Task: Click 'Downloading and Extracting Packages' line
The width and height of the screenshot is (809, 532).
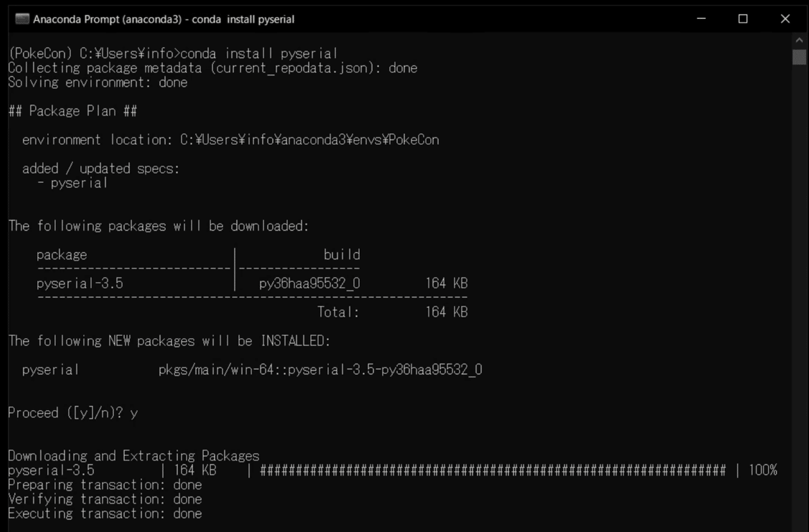Action: coord(133,456)
